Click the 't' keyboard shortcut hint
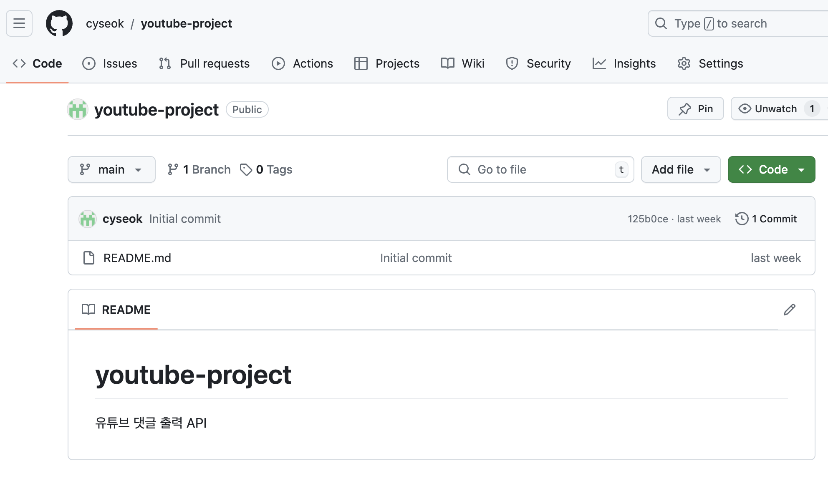 [621, 169]
